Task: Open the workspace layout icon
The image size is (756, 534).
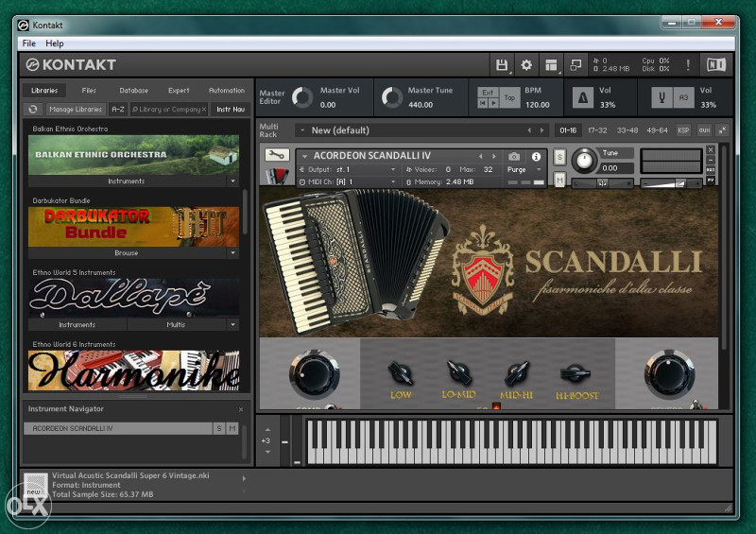Action: (x=551, y=64)
